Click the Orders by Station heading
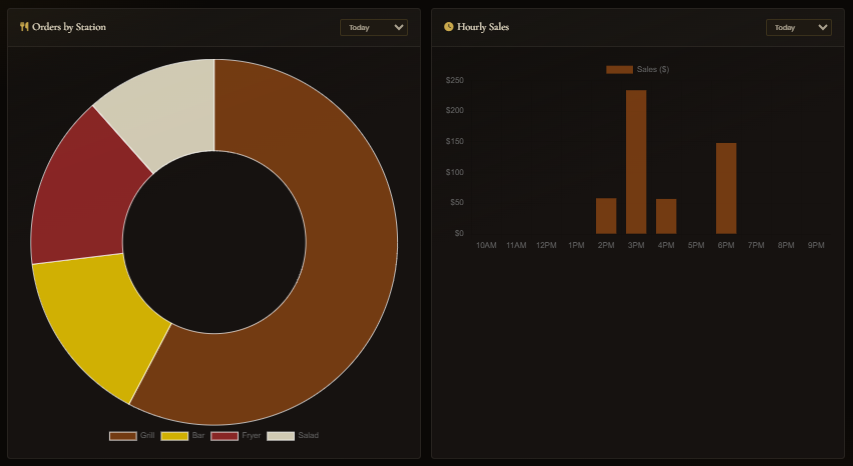Screen dimensions: 853x466 tap(69, 27)
